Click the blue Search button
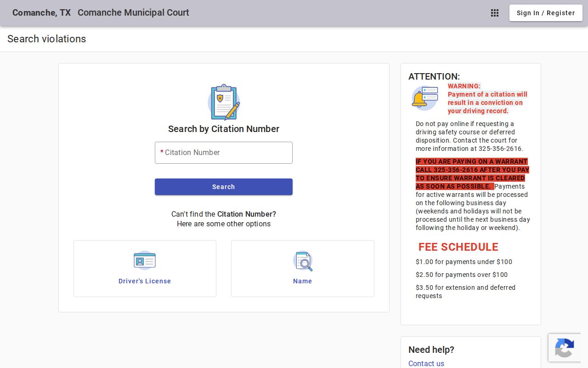 [x=224, y=187]
